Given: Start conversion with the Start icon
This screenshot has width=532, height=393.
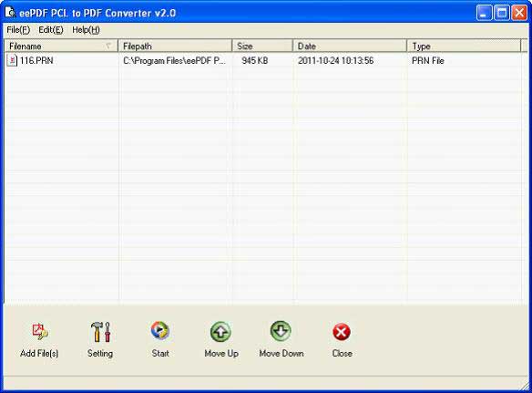Looking at the screenshot, I should (x=160, y=331).
